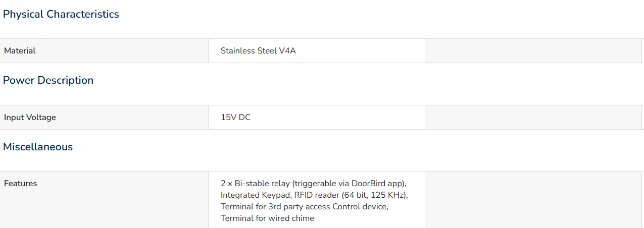This screenshot has height=228, width=644.
Task: Click the 3rd party access Control line
Action: (x=305, y=206)
